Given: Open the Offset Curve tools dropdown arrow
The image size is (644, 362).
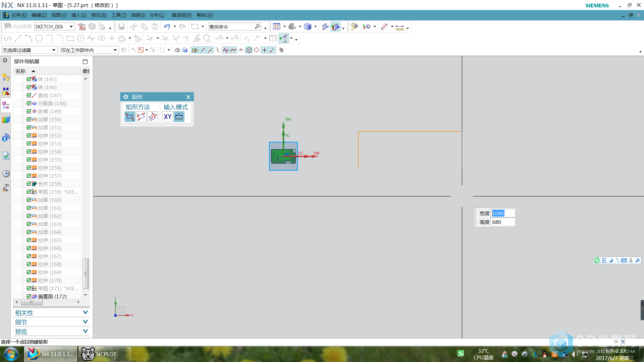Looking at the screenshot, I should (x=130, y=38).
